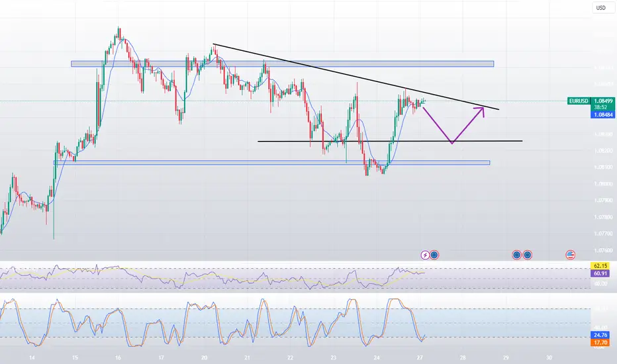
Task: Click the purple 60.91 RSI value
Action: (600, 273)
